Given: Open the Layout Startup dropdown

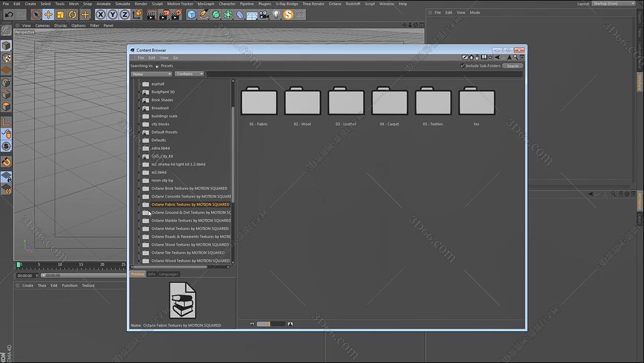Looking at the screenshot, I should (x=614, y=4).
